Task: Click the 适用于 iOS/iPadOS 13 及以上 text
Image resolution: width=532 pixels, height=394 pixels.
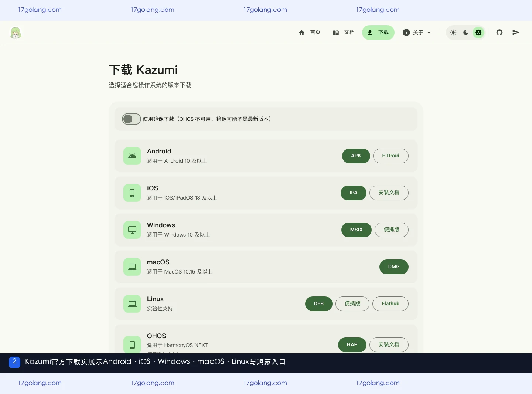Action: (182, 198)
